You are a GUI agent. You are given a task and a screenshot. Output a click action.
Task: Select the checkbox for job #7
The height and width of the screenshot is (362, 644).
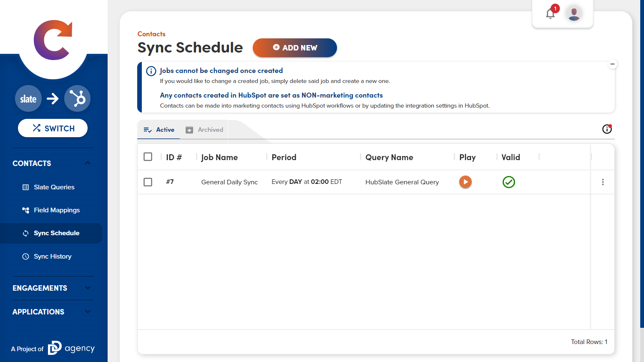coord(148,182)
